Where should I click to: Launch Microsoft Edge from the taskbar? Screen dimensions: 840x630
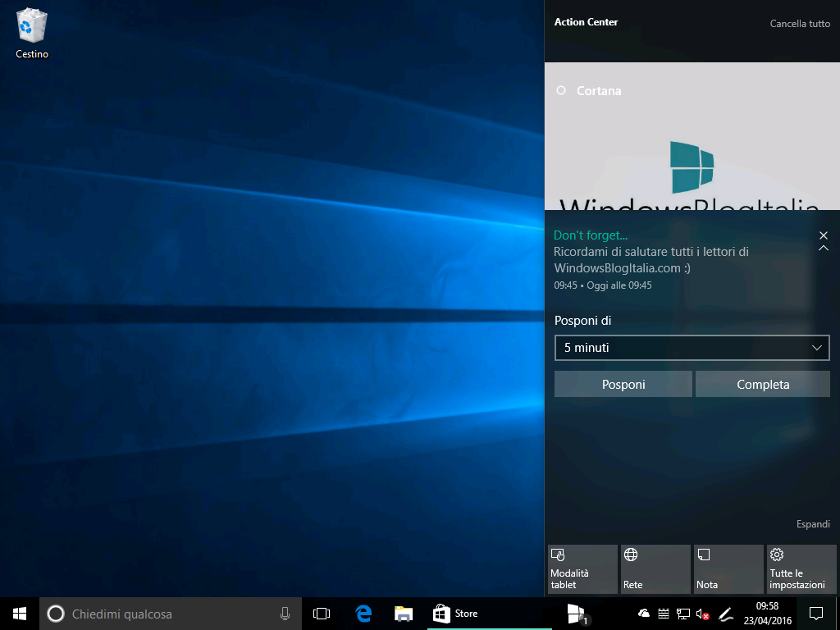tap(363, 614)
